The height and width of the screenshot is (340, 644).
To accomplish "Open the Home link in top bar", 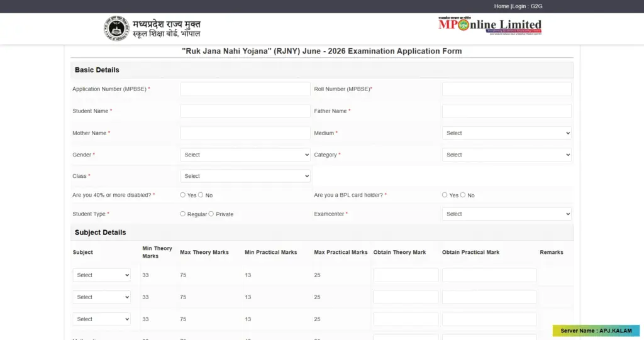I will pyautogui.click(x=501, y=6).
